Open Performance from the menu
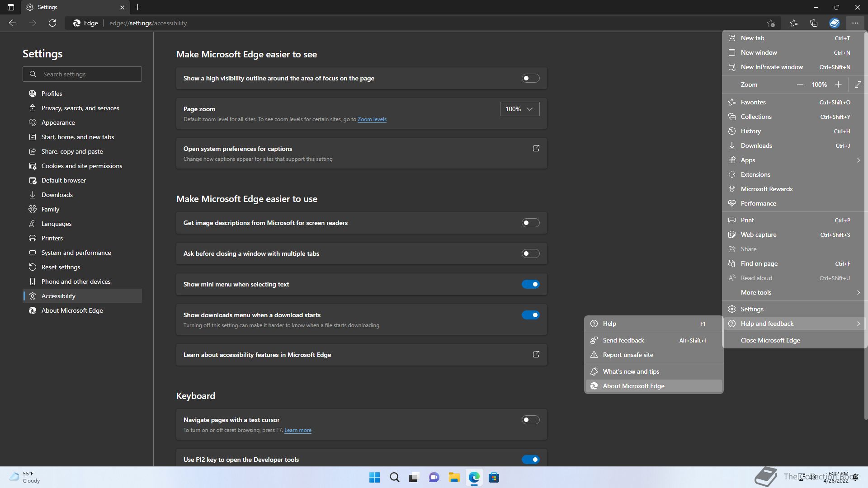The image size is (868, 488). (793, 203)
